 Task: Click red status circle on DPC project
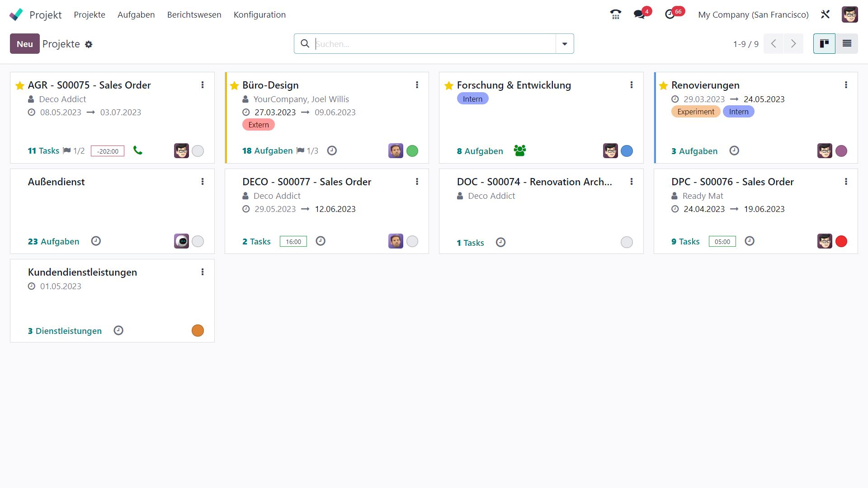pos(841,241)
